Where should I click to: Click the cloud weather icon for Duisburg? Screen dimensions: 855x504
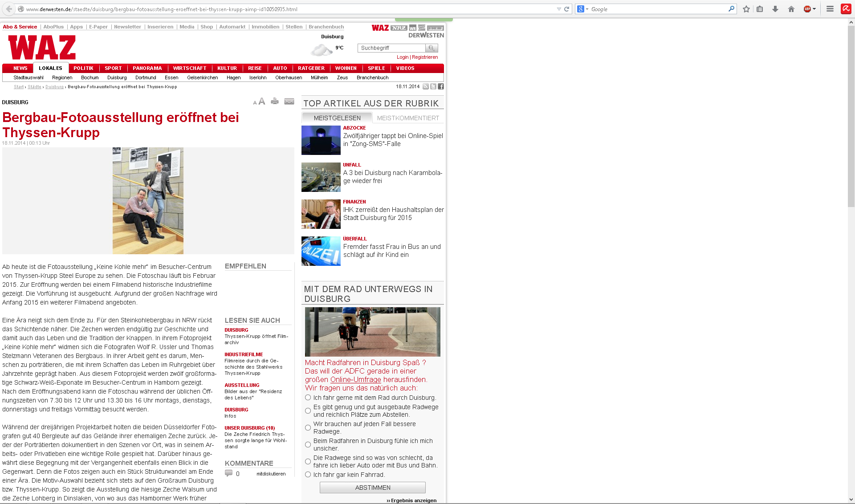tap(322, 50)
